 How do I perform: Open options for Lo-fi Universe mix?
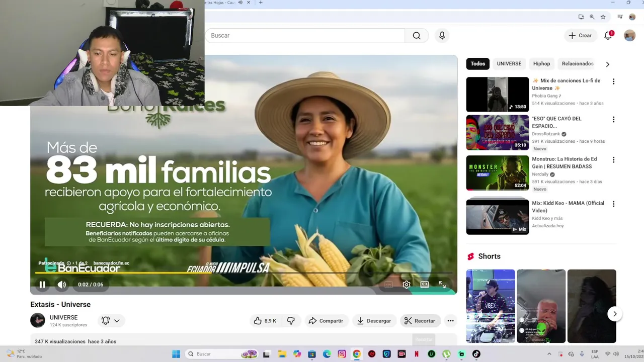[x=613, y=81]
